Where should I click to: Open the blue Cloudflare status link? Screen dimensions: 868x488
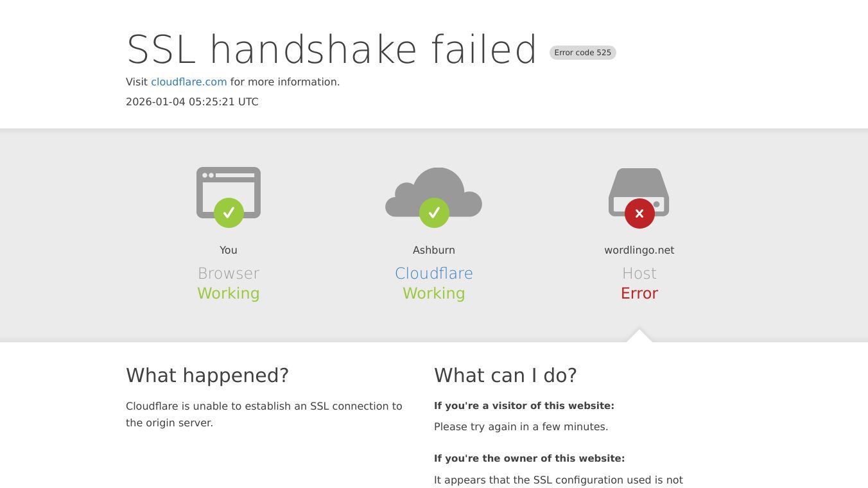click(434, 274)
